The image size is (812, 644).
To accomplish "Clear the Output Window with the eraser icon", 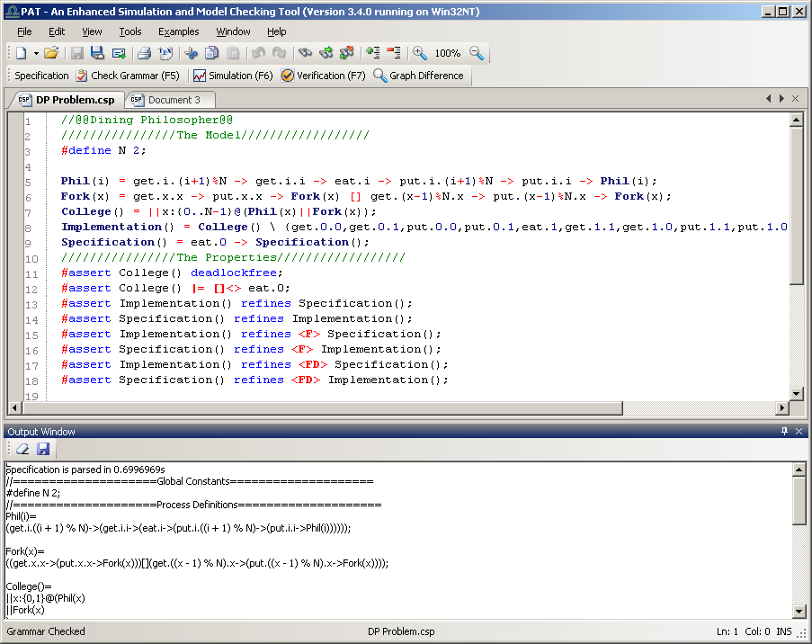I will [x=22, y=449].
